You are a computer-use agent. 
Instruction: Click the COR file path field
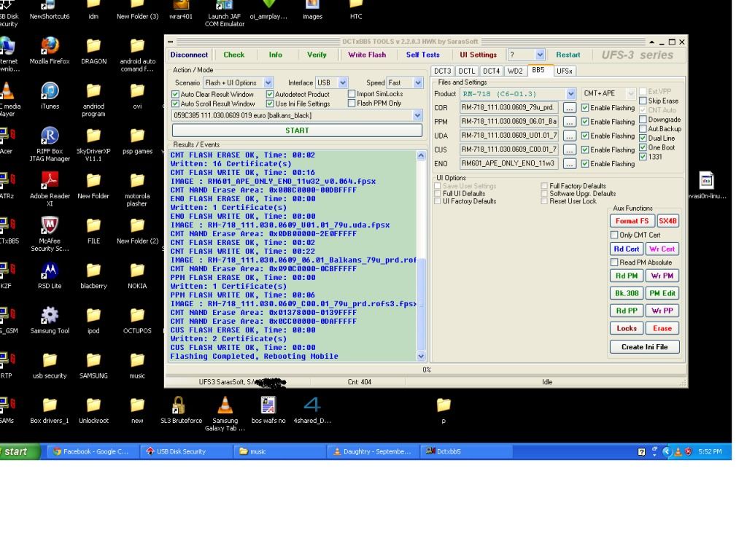coord(509,108)
